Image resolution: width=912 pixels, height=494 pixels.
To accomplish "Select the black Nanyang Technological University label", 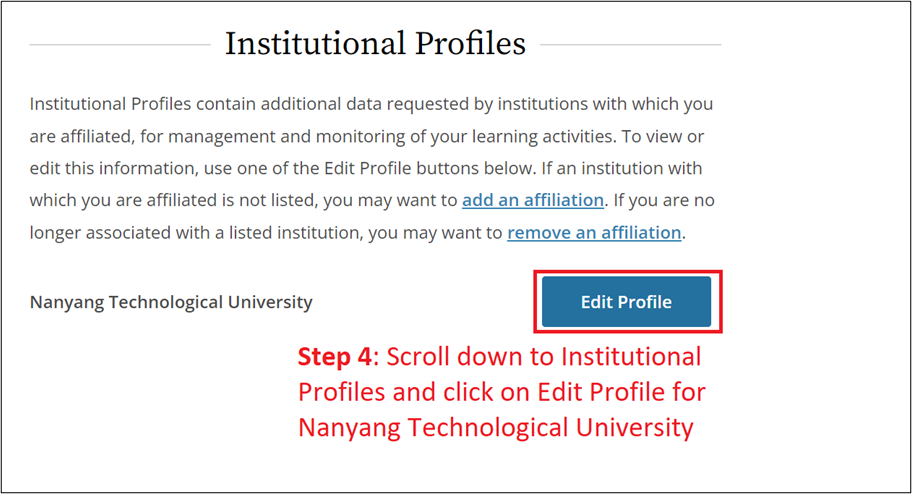I will (171, 302).
